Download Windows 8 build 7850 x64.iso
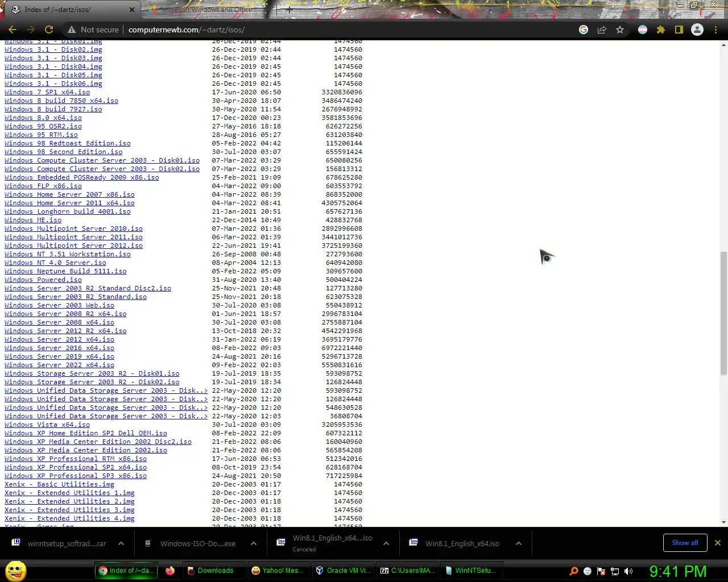The image size is (728, 582). [x=61, y=101]
